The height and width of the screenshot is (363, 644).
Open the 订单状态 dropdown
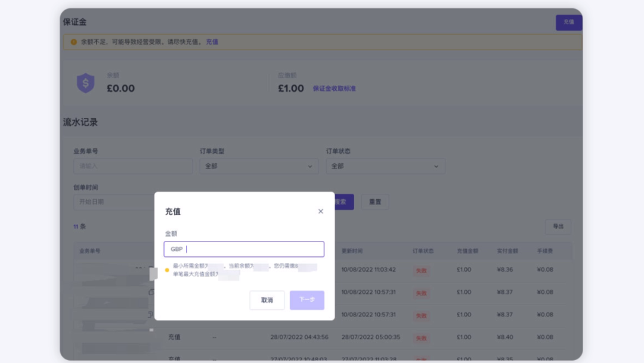click(x=386, y=166)
